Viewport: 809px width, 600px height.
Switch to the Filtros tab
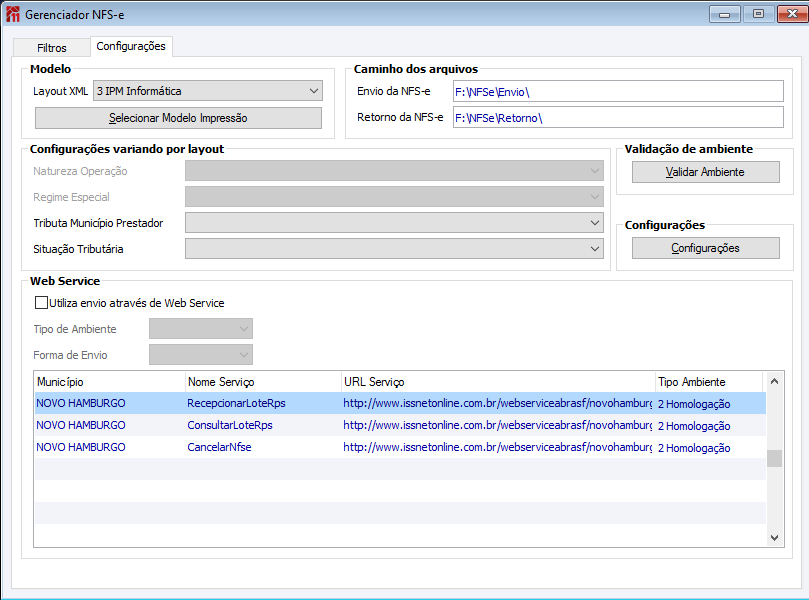[x=52, y=48]
